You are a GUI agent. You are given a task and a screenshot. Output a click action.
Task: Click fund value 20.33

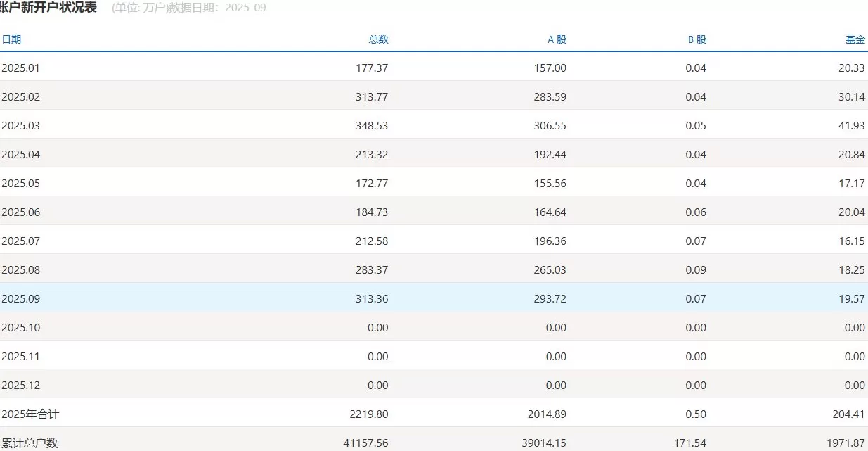pos(852,68)
